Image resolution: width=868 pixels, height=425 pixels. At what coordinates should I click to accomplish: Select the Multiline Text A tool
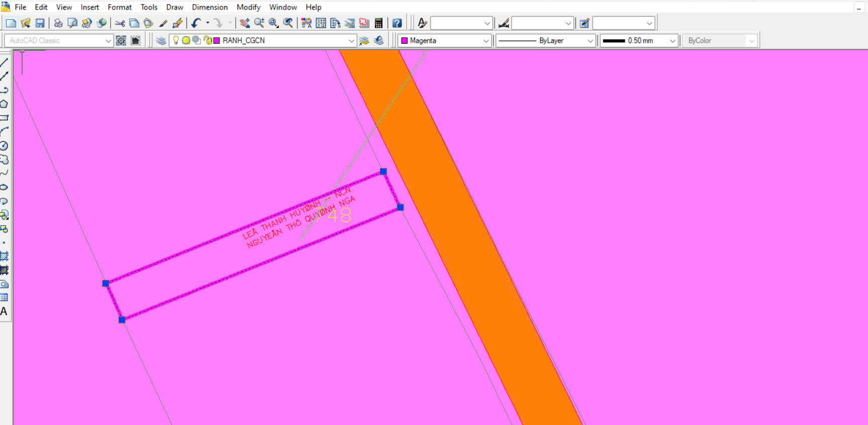(4, 311)
